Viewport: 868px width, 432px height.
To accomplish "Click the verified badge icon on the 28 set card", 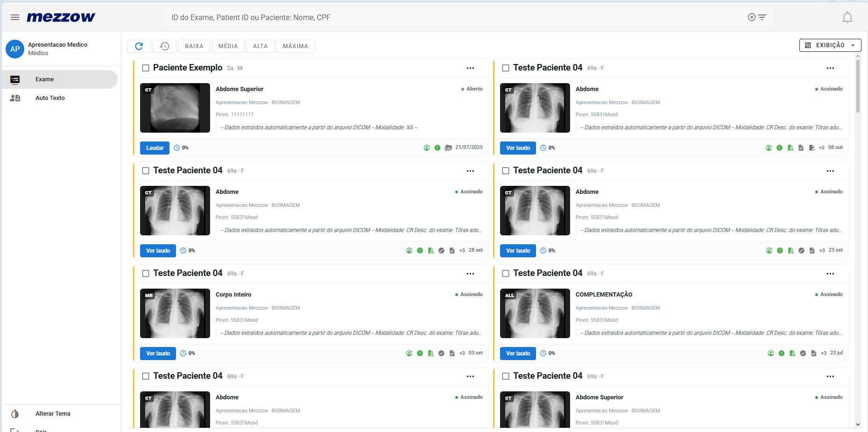I will pyautogui.click(x=441, y=251).
